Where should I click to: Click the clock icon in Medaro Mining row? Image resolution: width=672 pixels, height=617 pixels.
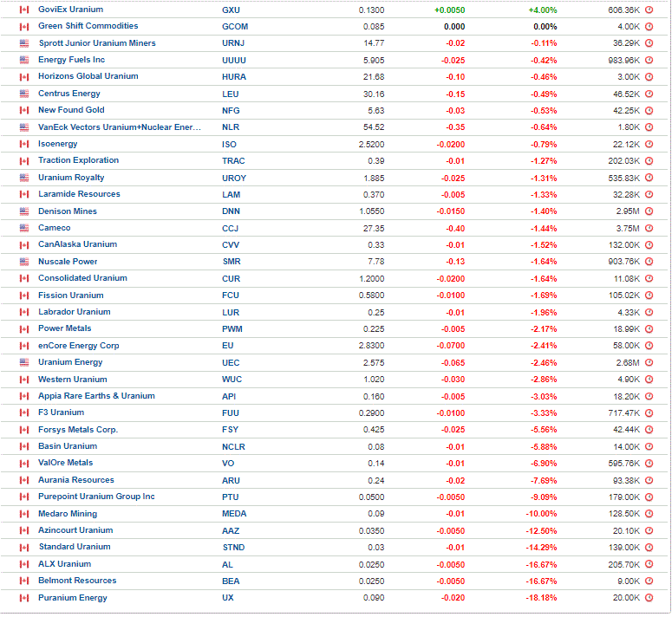click(x=649, y=514)
